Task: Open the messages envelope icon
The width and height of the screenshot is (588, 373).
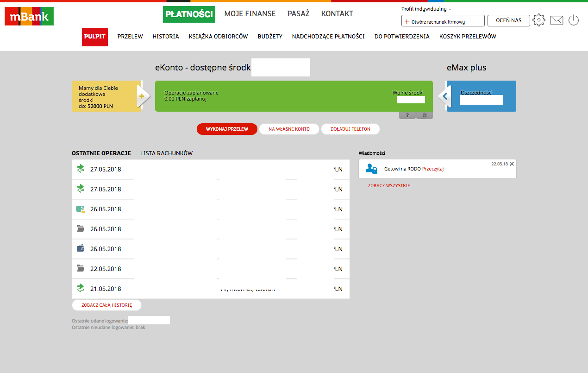Action: pyautogui.click(x=557, y=20)
